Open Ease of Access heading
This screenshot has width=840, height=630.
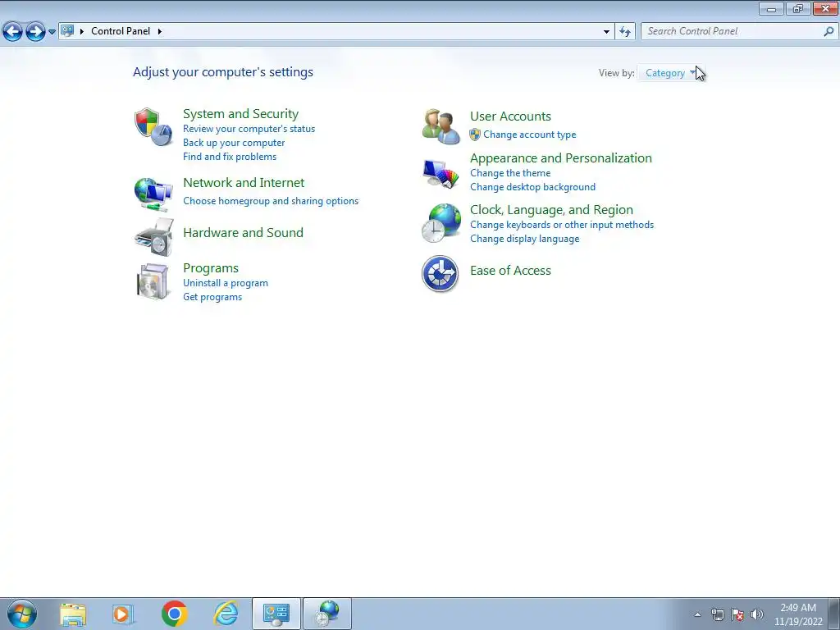(510, 271)
